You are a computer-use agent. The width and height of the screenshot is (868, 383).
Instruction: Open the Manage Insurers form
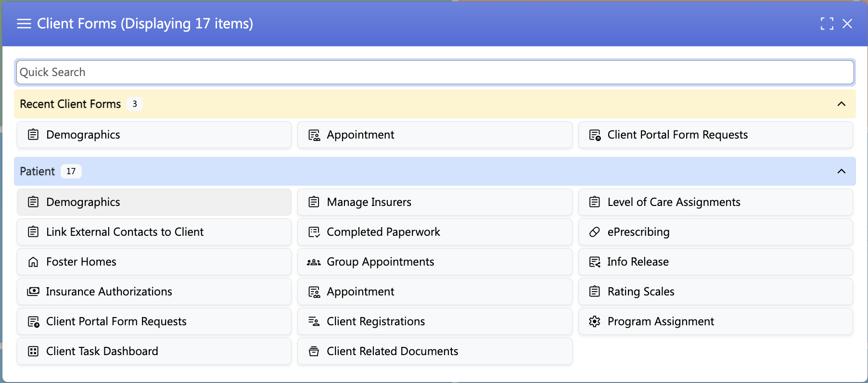(435, 202)
